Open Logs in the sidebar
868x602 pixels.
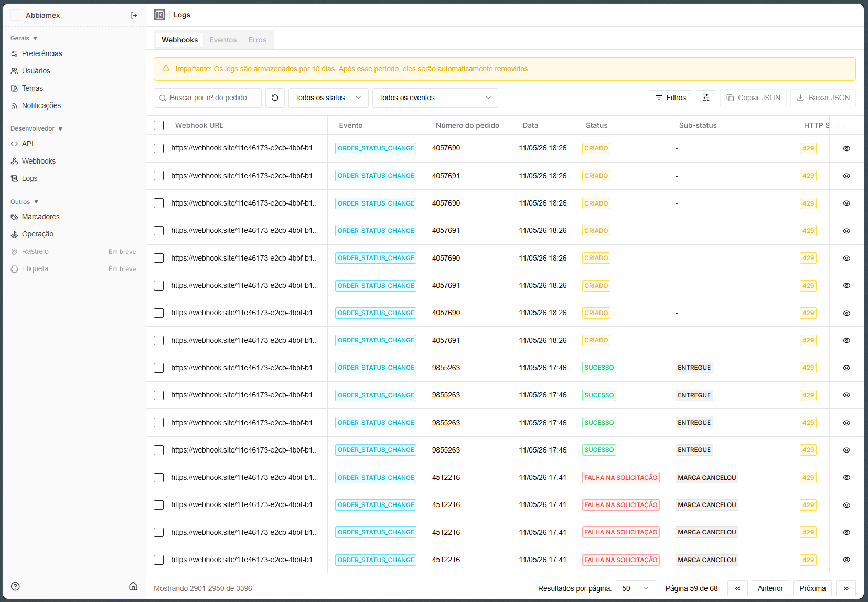[29, 178]
